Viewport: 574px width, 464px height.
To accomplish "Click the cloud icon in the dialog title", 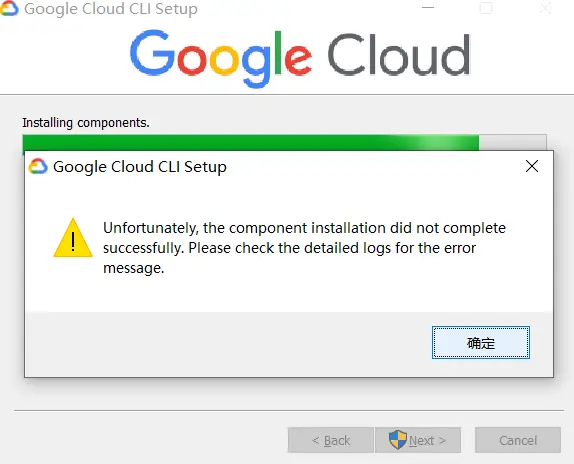I will [x=38, y=166].
